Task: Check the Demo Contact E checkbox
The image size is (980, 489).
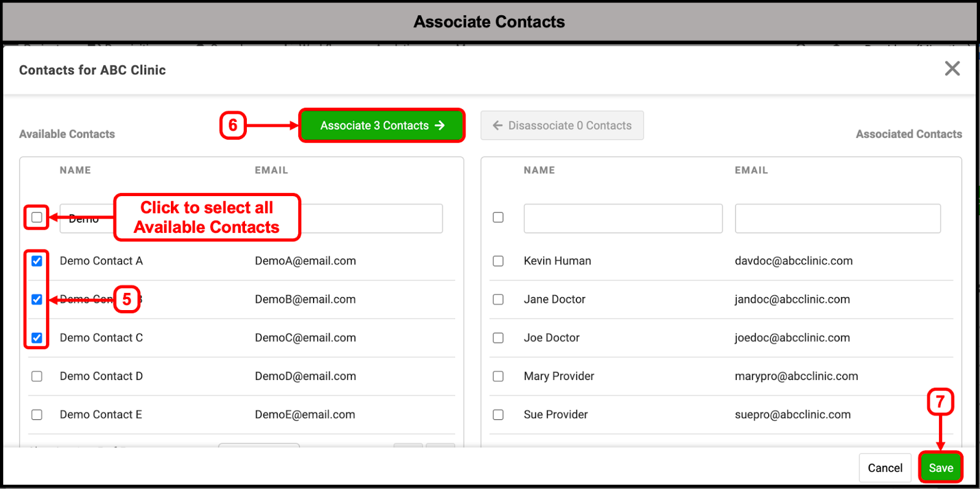Action: (37, 415)
